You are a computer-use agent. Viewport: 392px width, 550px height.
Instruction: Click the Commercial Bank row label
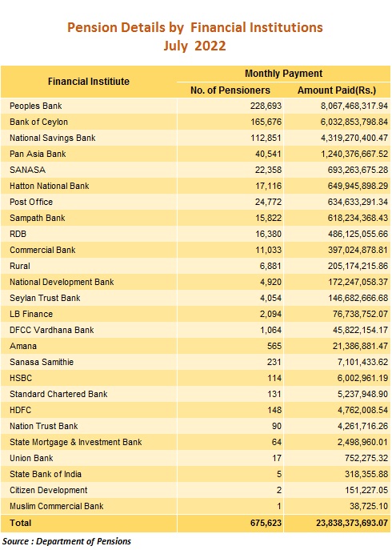(42, 250)
